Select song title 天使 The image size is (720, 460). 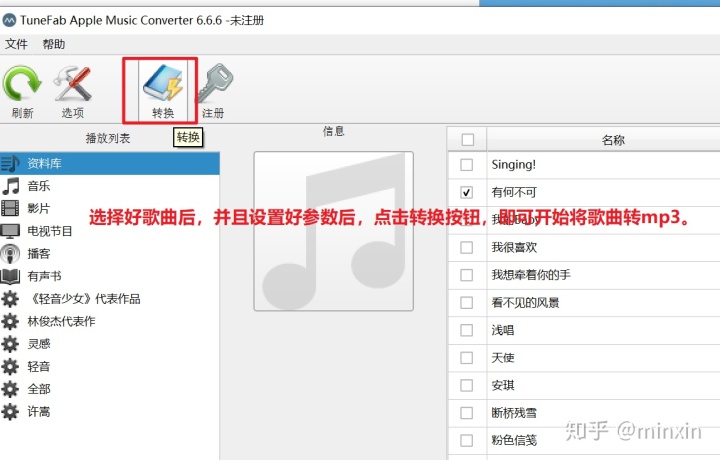[x=503, y=358]
